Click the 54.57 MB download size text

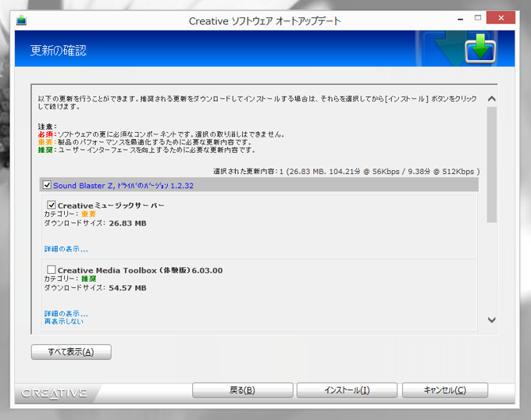[x=127, y=288]
